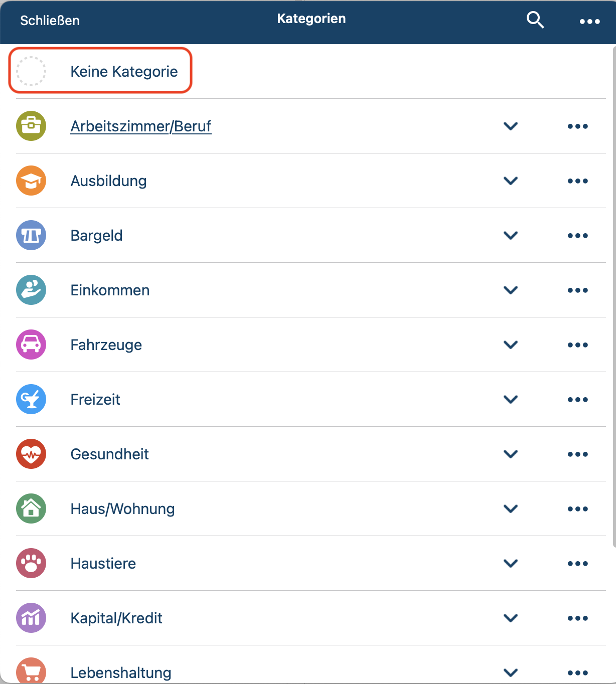
Task: Open the header more options menu
Action: point(589,22)
